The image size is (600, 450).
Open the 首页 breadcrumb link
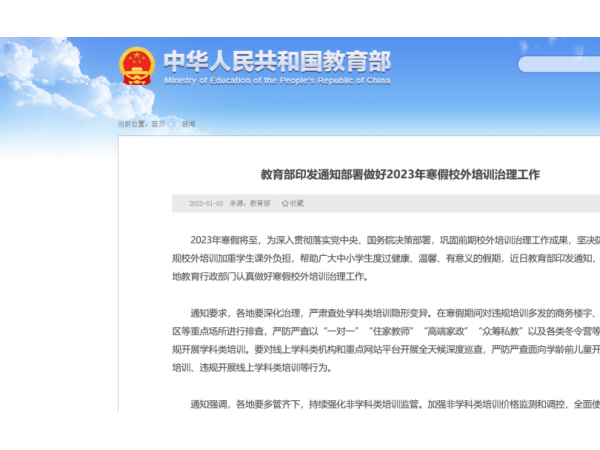click(158, 124)
